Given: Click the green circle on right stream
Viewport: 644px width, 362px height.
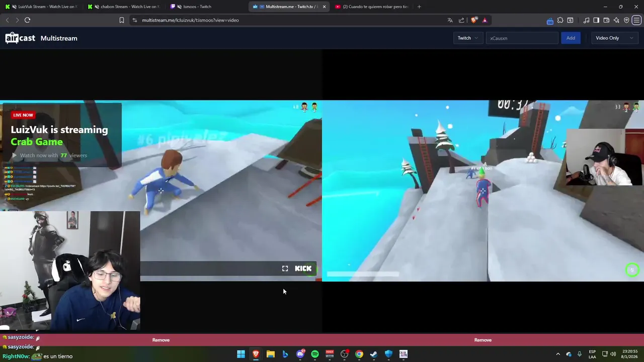Looking at the screenshot, I should click(632, 270).
